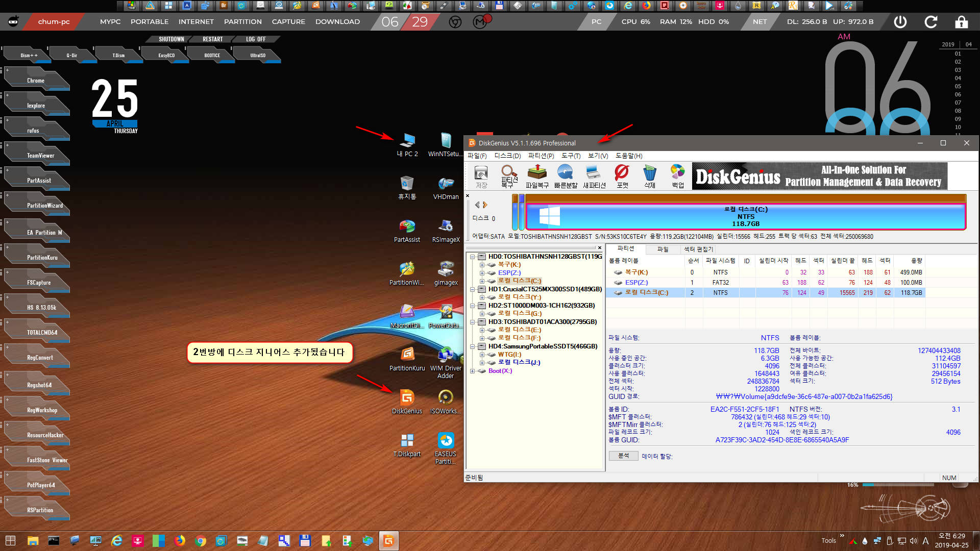Screen dimensions: 980x551
Task: Open the partition recovery (파티션 복구) tool
Action: (509, 177)
